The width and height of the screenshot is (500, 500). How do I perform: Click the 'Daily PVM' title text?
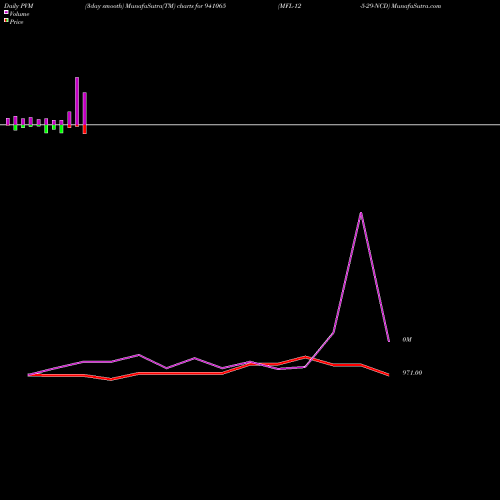coord(19,6)
